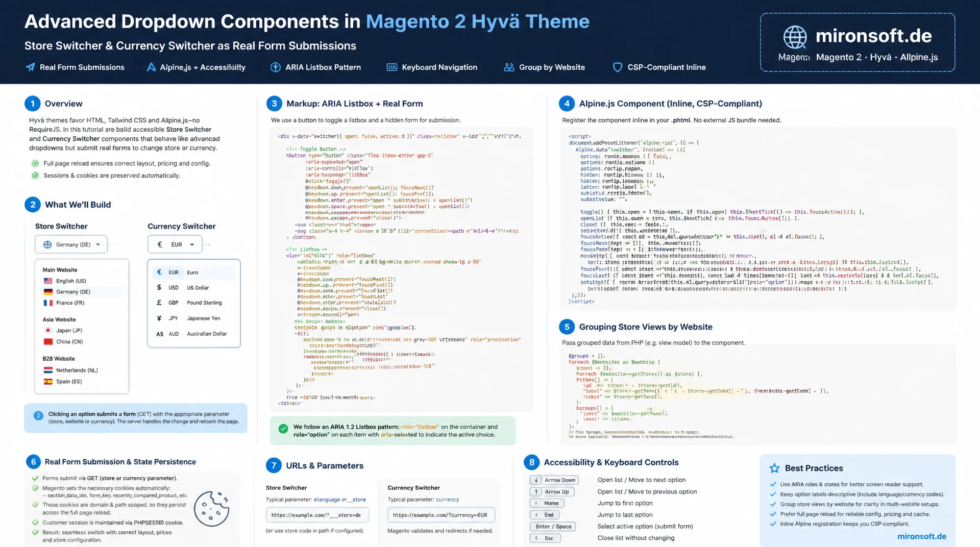Click the French flag beside France (FR)

[48, 303]
